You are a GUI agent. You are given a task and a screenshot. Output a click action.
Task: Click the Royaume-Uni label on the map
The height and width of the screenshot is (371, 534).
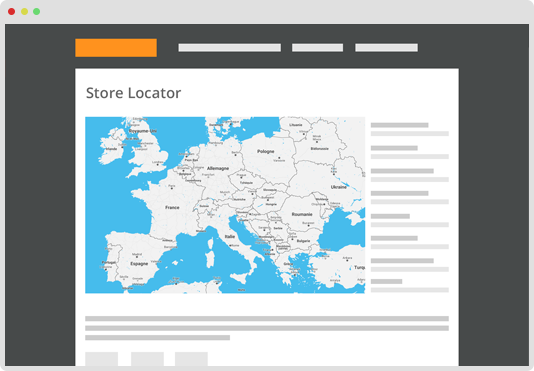143,131
